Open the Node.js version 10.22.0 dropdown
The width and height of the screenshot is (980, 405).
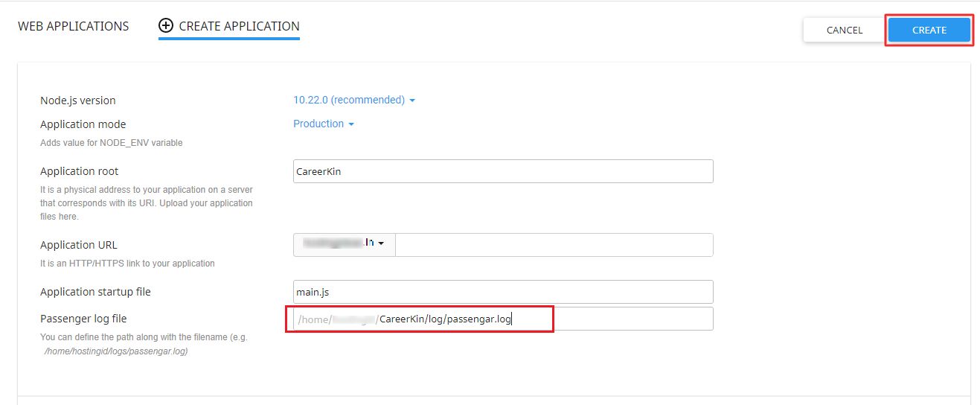[354, 100]
